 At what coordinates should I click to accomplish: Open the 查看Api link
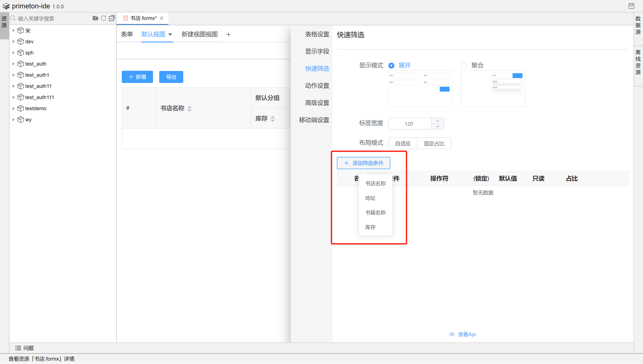point(467,334)
